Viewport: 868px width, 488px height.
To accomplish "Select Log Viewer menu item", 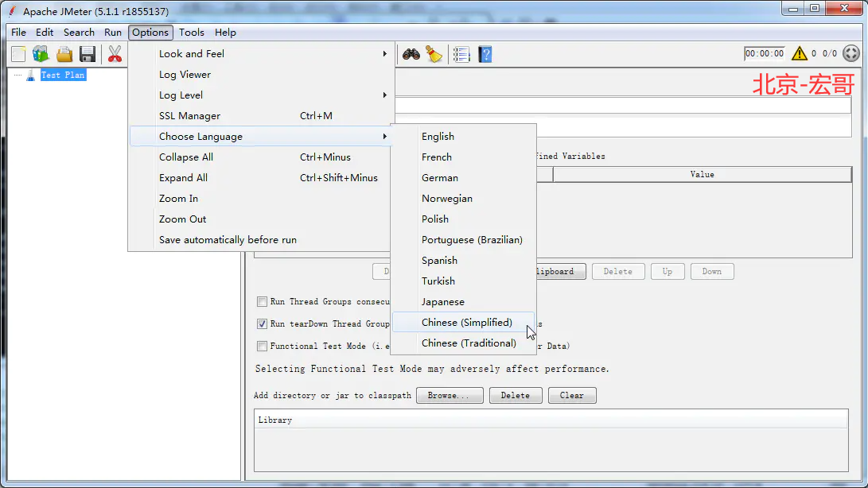I will pyautogui.click(x=261, y=74).
